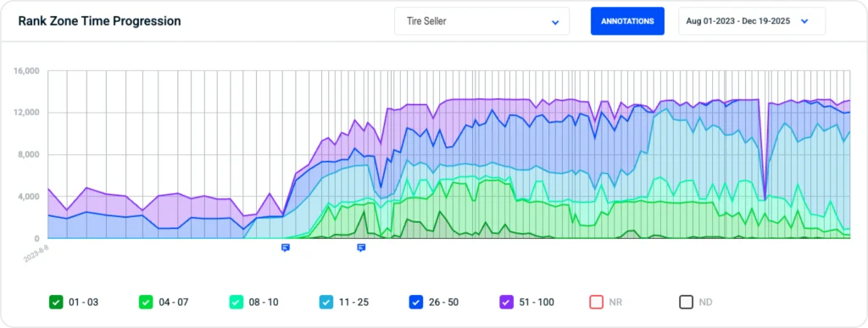Image resolution: width=868 pixels, height=328 pixels.
Task: Open the second annotation marker below the chart
Action: 361,247
